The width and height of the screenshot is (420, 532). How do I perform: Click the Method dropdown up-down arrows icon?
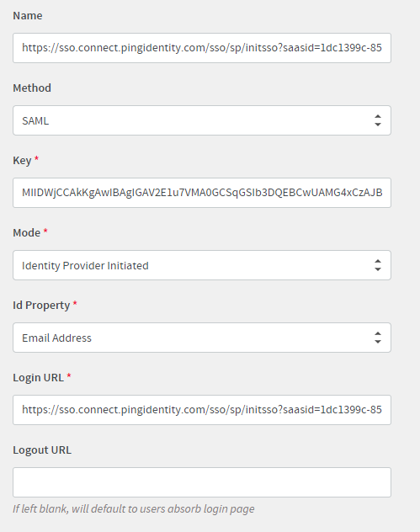[x=378, y=120]
